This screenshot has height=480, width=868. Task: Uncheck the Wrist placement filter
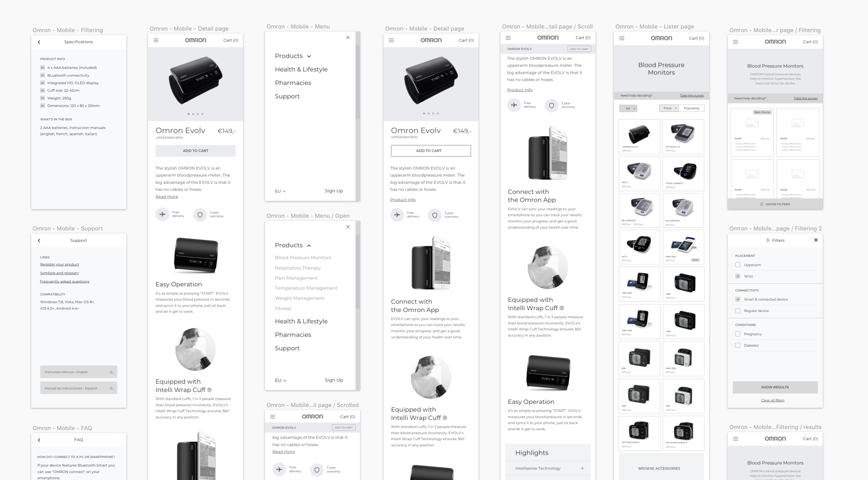point(738,276)
